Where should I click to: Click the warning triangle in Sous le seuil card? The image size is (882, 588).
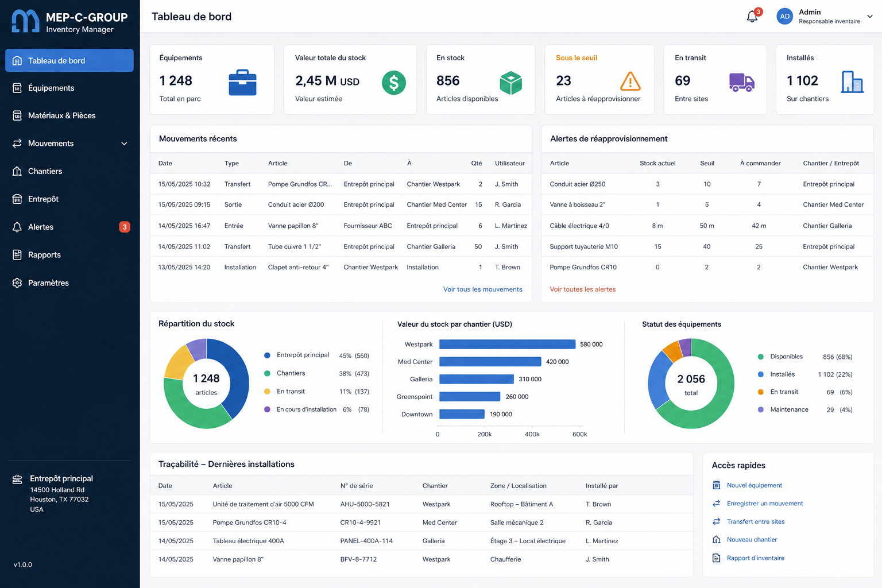click(x=630, y=82)
